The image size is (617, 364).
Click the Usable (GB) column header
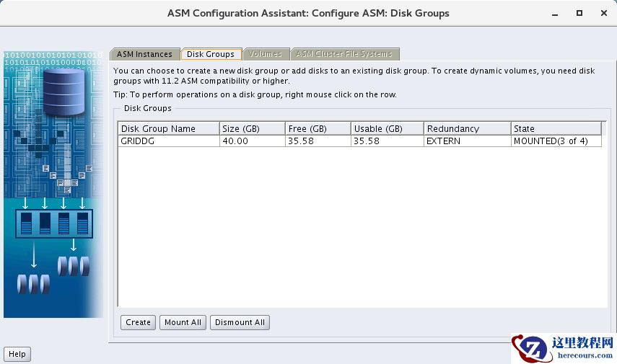pyautogui.click(x=386, y=128)
